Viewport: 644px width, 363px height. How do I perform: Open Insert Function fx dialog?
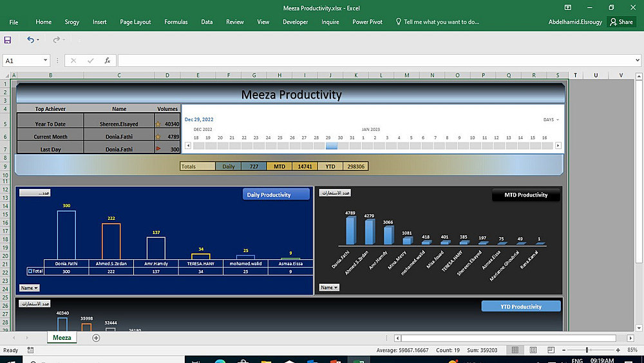pyautogui.click(x=107, y=61)
